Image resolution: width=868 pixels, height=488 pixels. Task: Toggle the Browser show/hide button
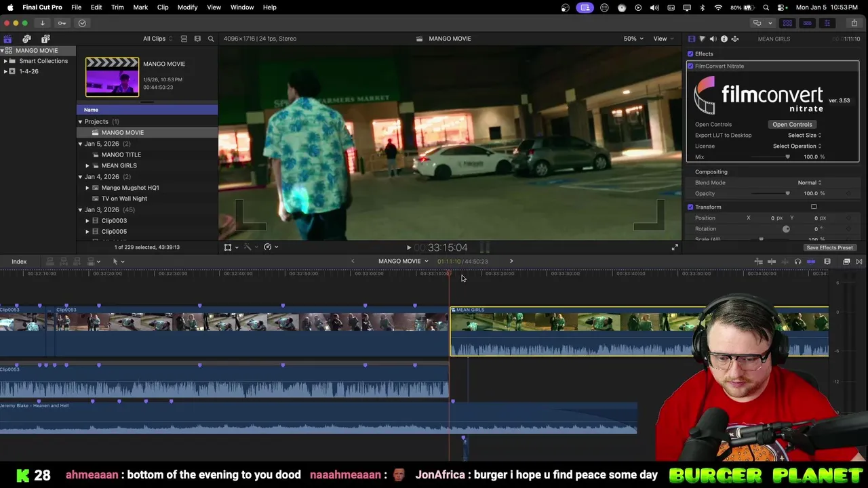point(787,23)
